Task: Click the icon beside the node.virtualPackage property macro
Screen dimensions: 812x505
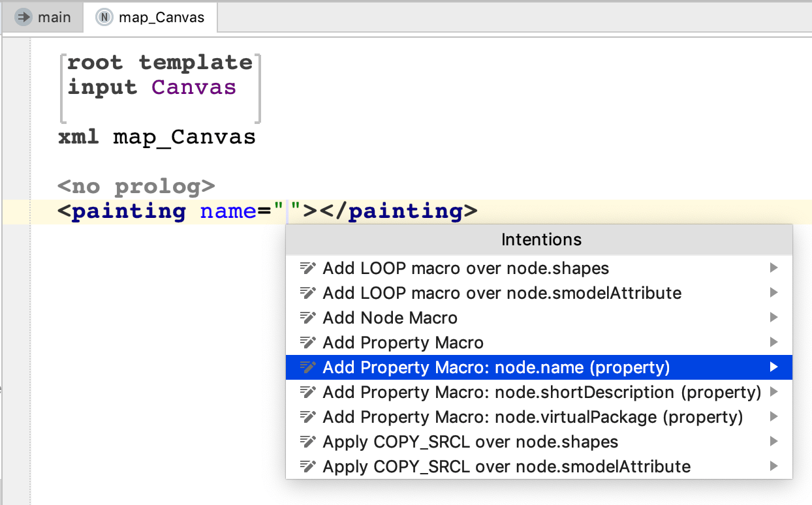Action: click(x=307, y=417)
